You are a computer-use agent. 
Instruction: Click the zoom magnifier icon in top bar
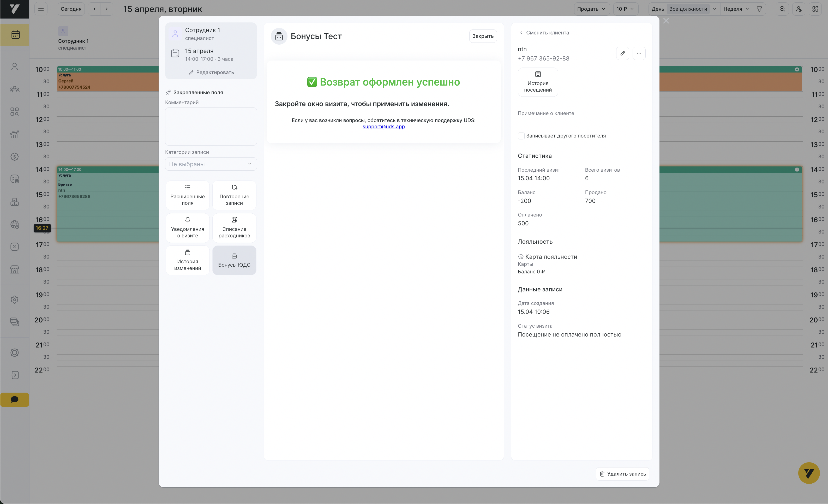click(782, 9)
